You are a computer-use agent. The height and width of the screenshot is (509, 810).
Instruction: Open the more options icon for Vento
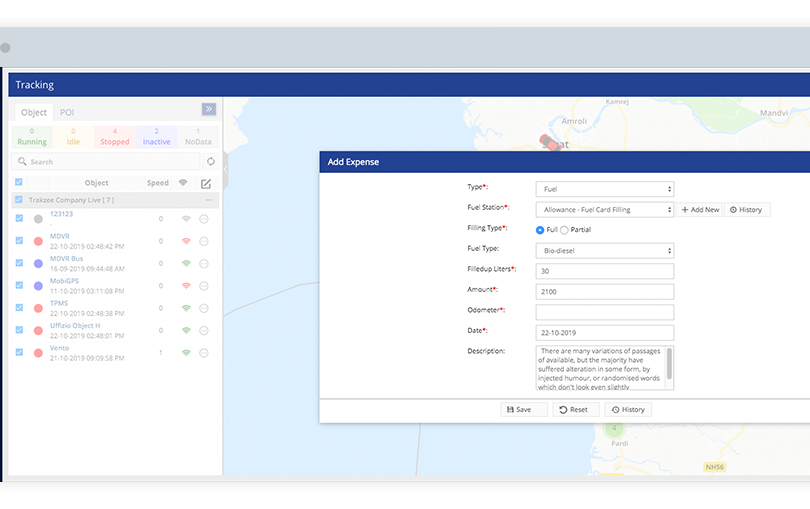[204, 353]
